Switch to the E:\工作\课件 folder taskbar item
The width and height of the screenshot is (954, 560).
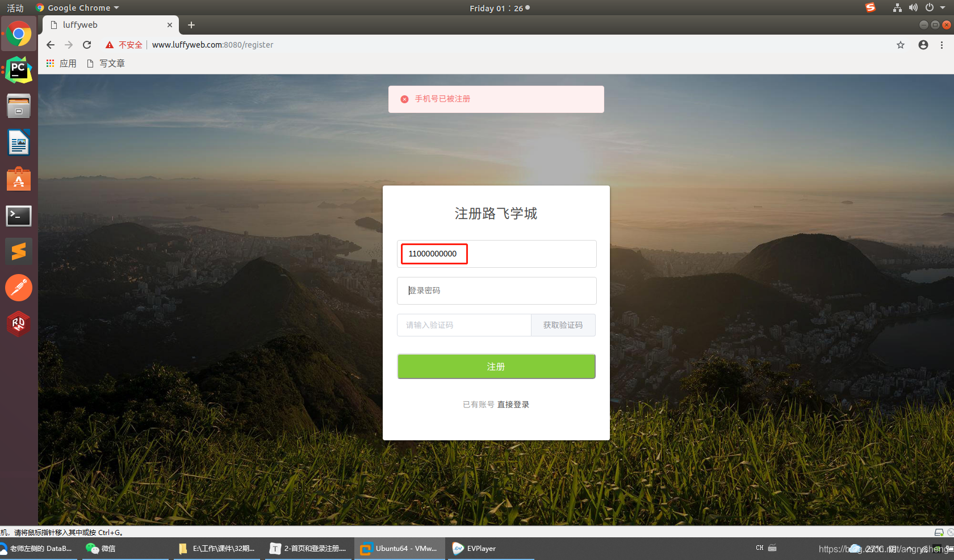point(217,549)
